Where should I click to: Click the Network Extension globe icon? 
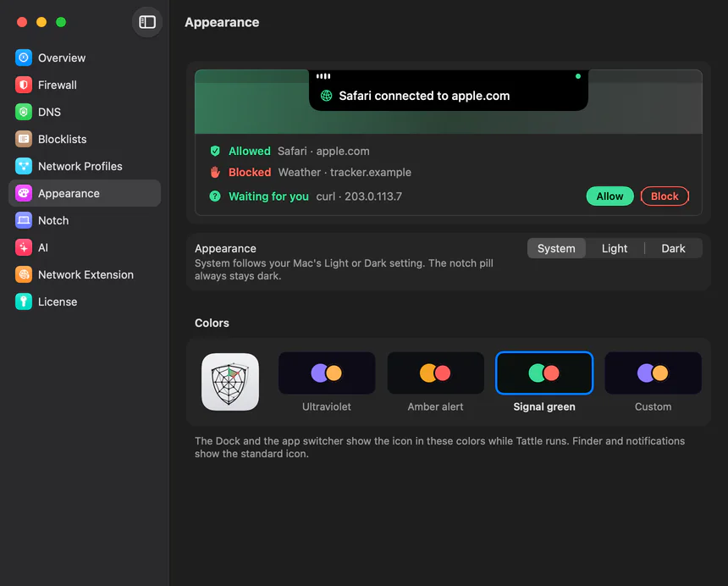(24, 274)
